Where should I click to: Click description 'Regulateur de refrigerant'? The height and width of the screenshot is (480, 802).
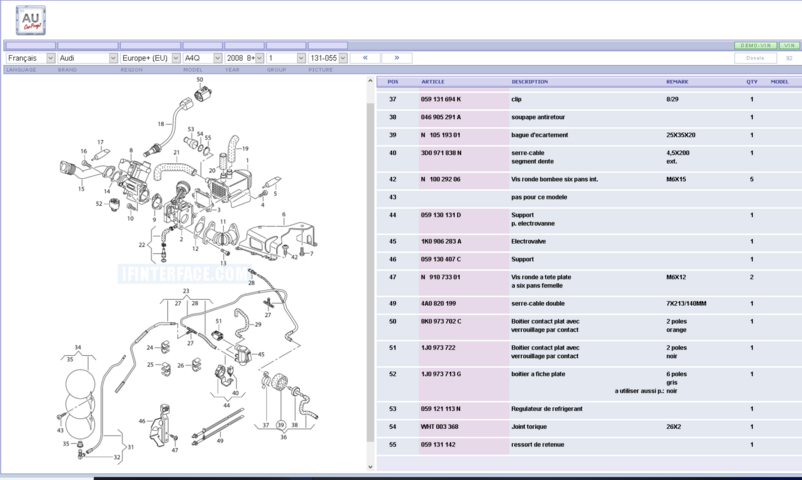(547, 409)
